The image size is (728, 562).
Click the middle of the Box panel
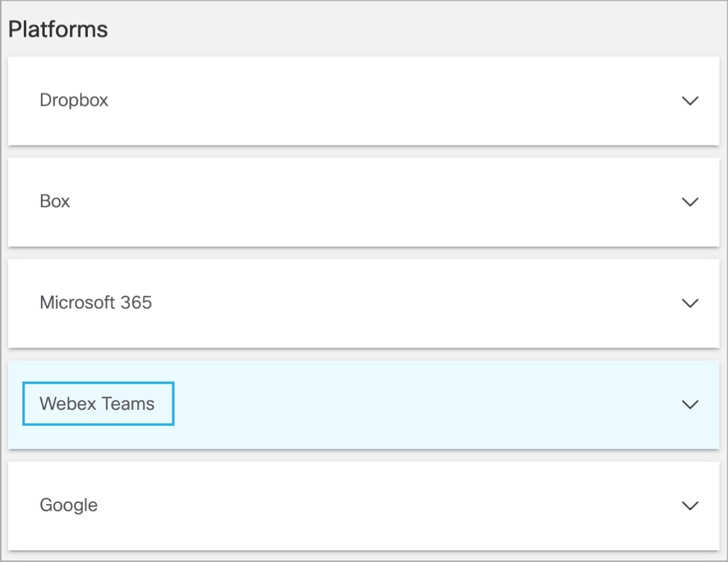click(x=363, y=202)
